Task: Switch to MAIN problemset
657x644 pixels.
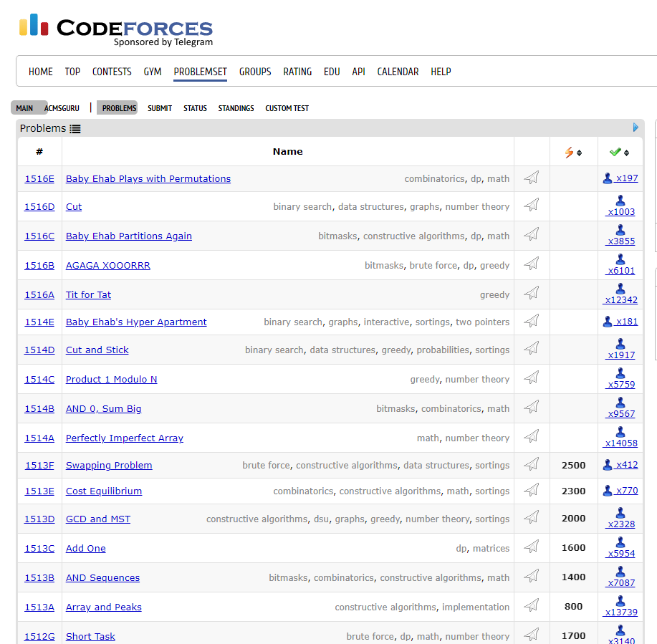Action: tap(25, 108)
